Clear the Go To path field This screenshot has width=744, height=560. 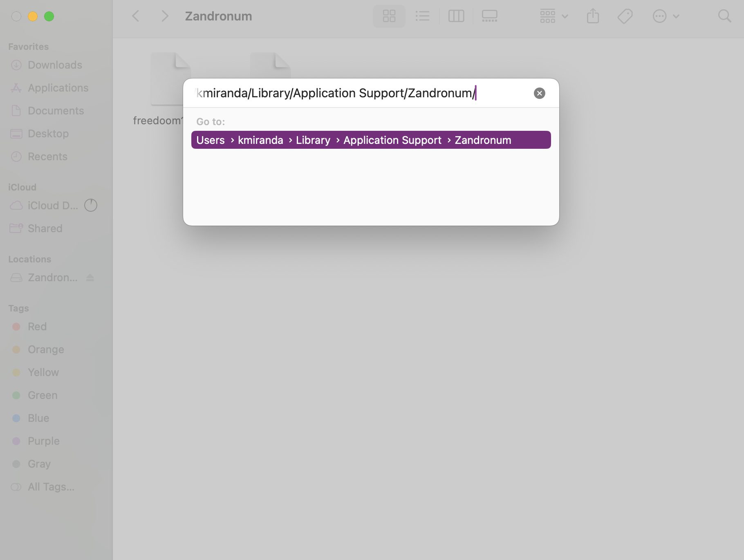(540, 93)
